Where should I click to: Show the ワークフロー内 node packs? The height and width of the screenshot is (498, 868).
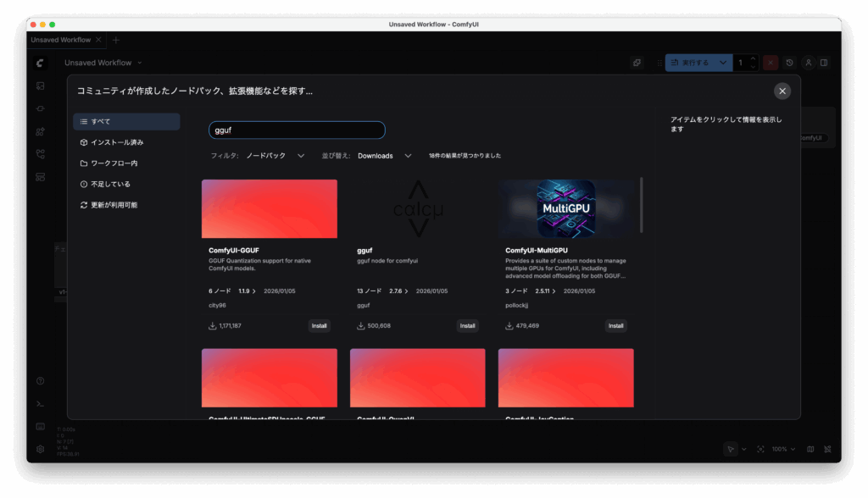click(x=126, y=163)
